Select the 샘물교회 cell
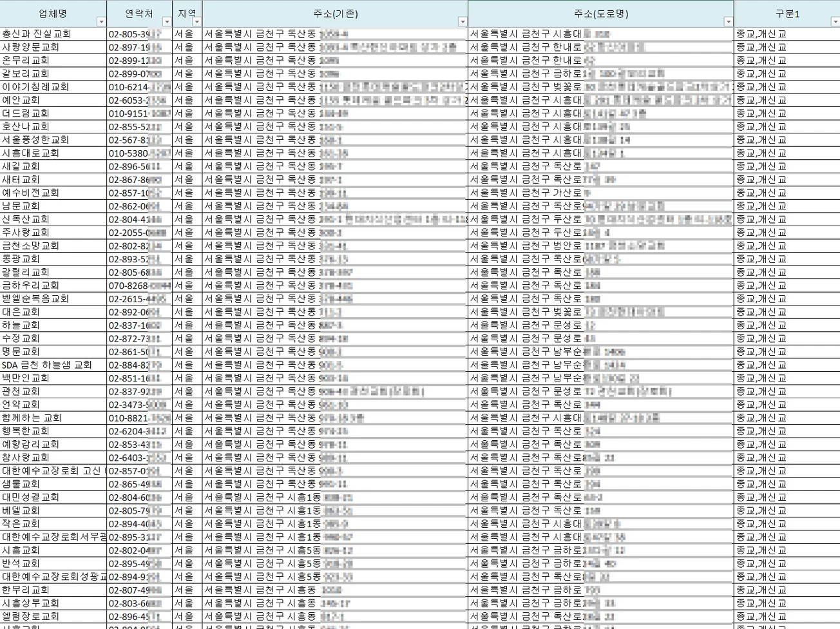840x629 pixels. tap(53, 484)
